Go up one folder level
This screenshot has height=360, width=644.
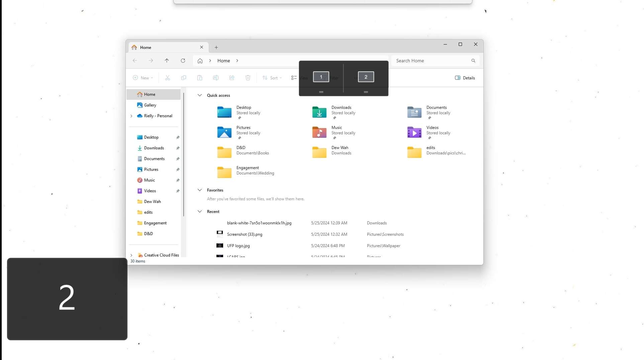click(x=167, y=61)
